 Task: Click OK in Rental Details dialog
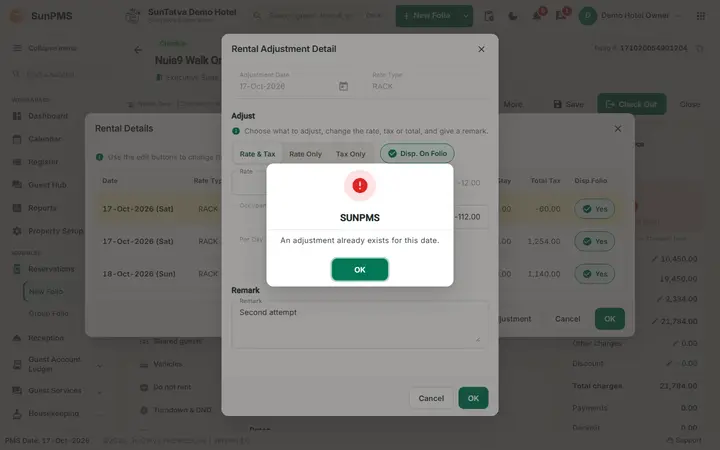pyautogui.click(x=610, y=319)
